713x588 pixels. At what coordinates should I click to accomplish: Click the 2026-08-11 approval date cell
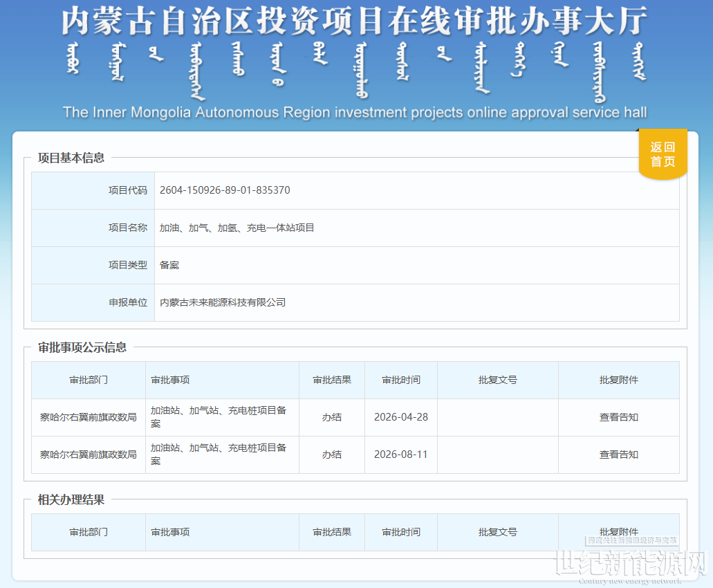pos(400,454)
